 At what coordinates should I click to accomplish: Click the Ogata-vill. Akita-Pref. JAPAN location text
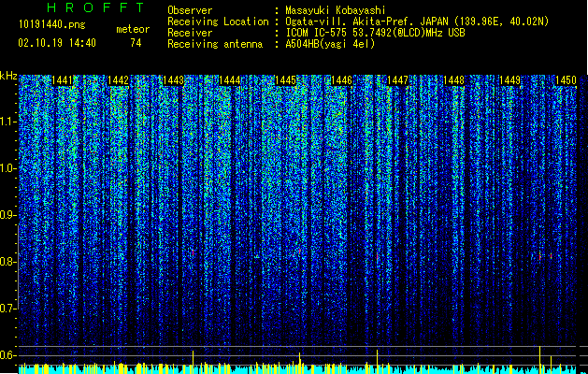417,22
